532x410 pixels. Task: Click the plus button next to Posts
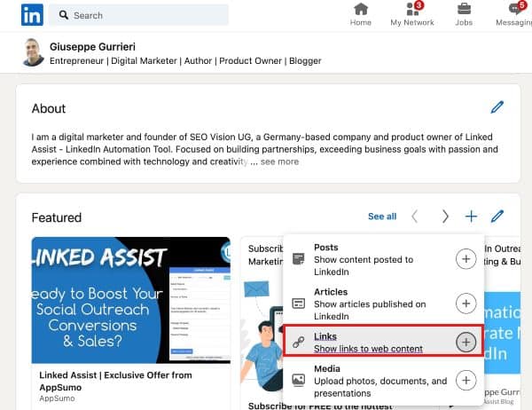[x=466, y=259]
